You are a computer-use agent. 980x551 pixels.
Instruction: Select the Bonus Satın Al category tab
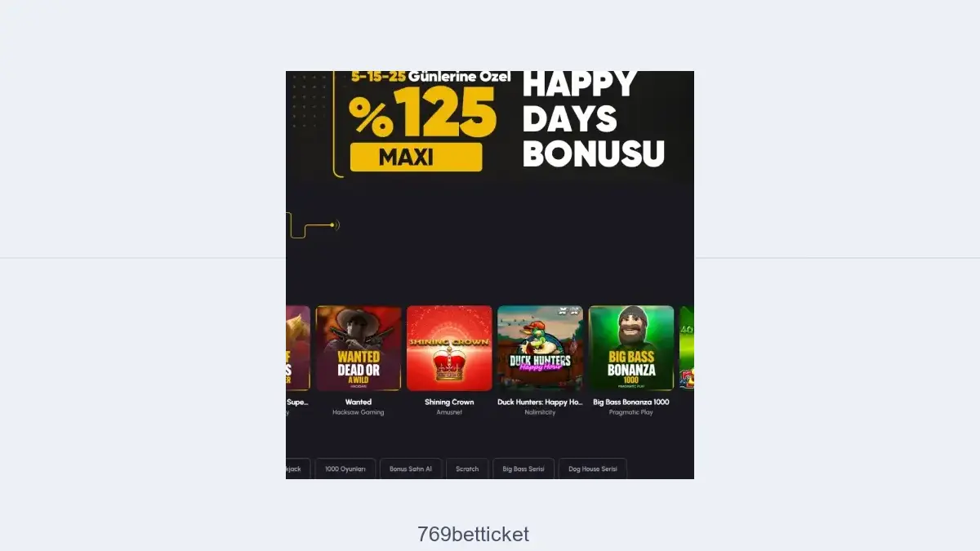point(411,469)
